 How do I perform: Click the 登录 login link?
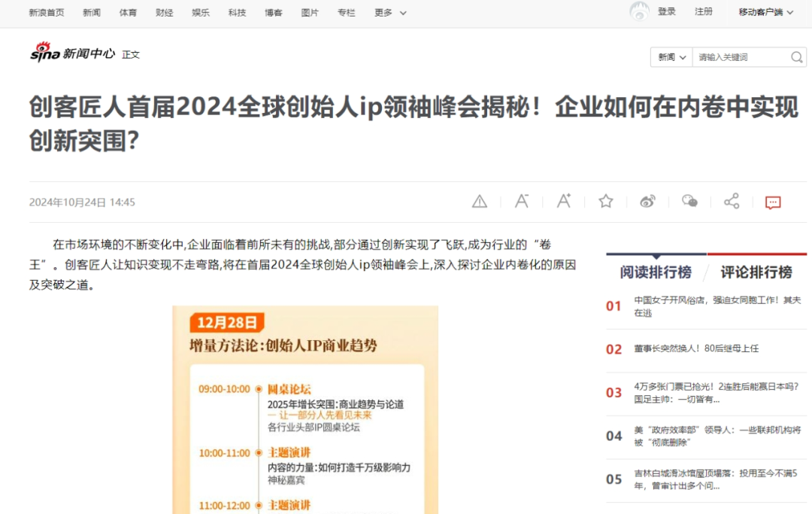click(666, 11)
